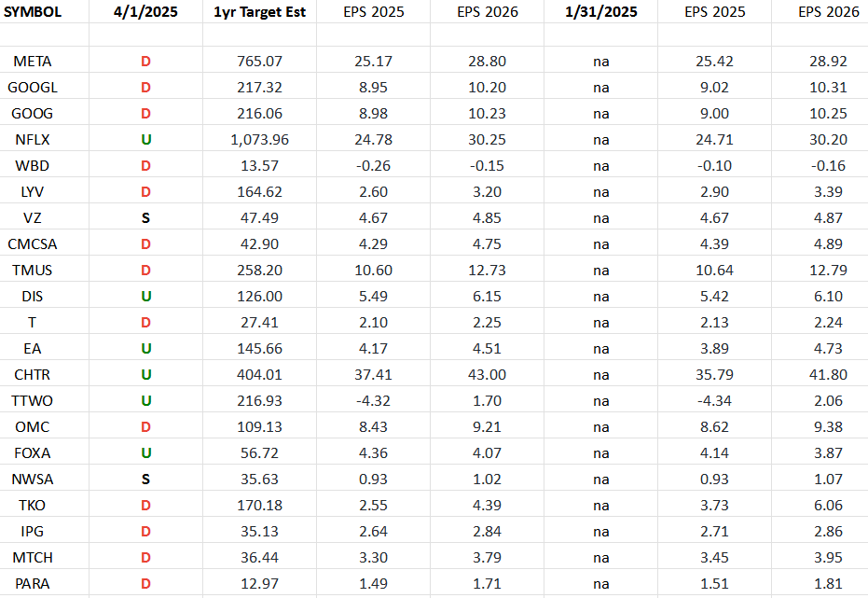Click the GOOGL symbol cell
The width and height of the screenshot is (868, 598).
pos(32,87)
